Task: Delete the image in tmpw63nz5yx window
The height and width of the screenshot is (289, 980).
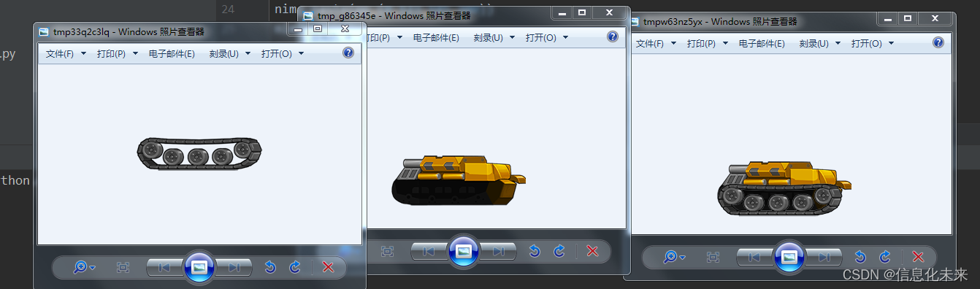Action: point(918,258)
